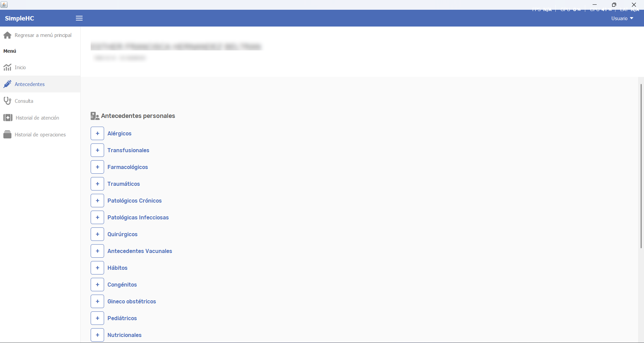Expand Farmacológicos with the plus button

tap(97, 167)
